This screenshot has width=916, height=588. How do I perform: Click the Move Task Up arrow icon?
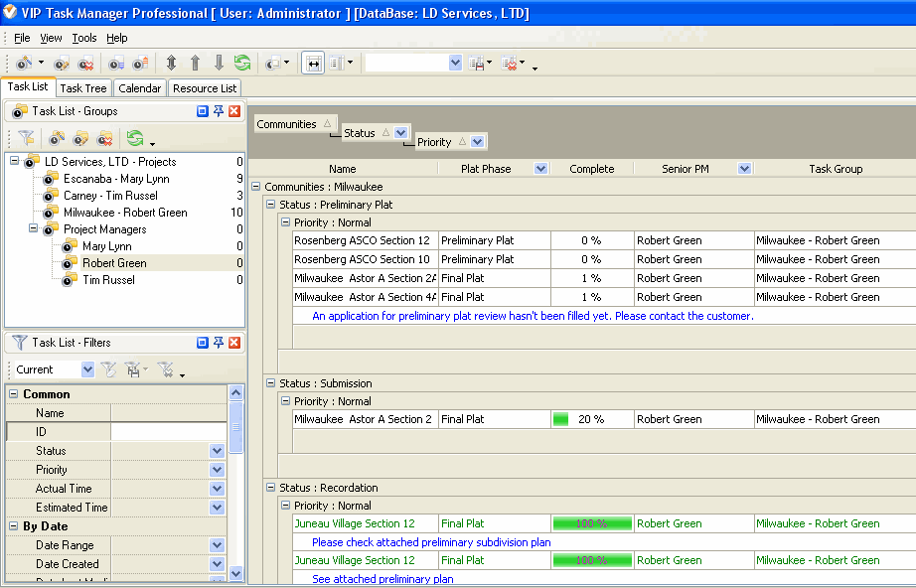click(x=195, y=63)
